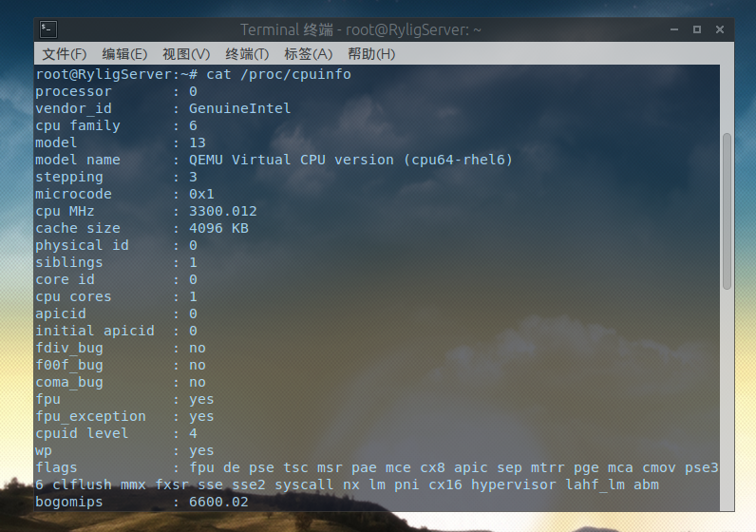Click the 'cat /proc/cpuinfo' command text
Viewport: 756px width, 532px height.
(x=278, y=74)
